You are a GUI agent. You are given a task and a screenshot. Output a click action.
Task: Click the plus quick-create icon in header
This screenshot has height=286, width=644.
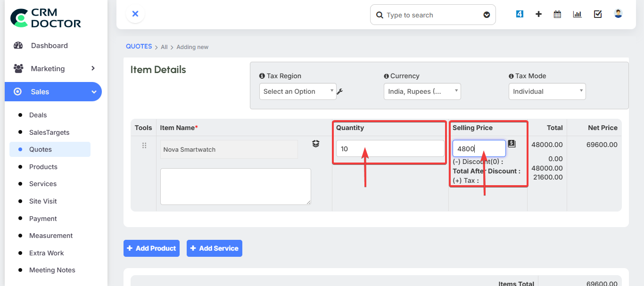coord(538,14)
